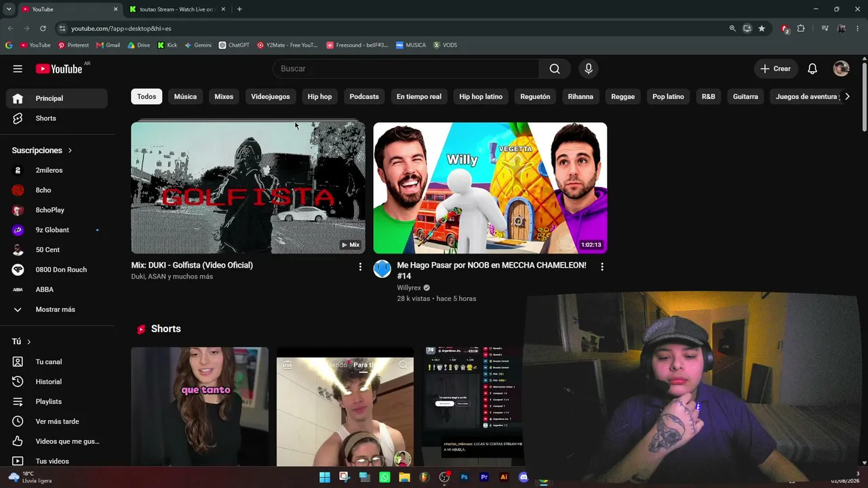The image size is (868, 488).
Task: Open options menu for MECCHA CHAMELEON video
Action: pyautogui.click(x=601, y=267)
